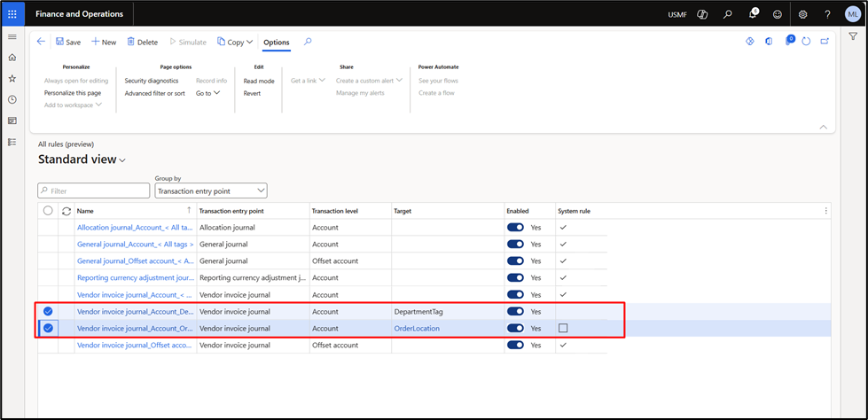Expand the navigation pane hamburger

tap(12, 37)
